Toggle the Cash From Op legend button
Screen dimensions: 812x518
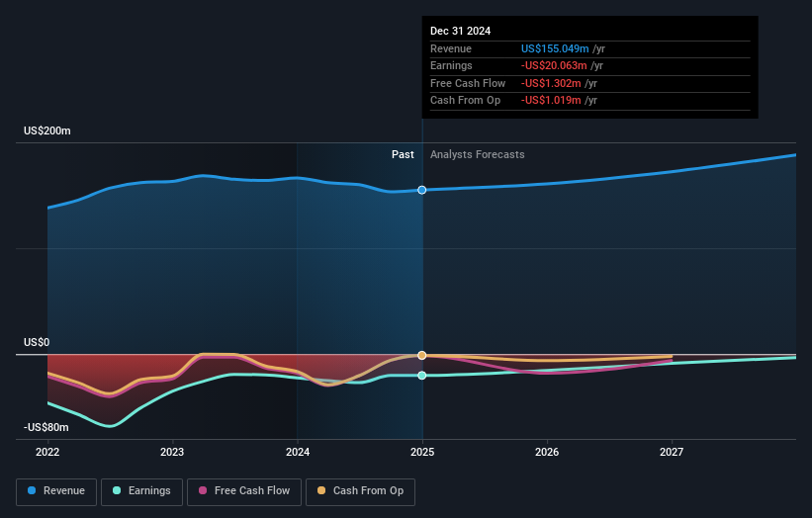click(x=360, y=491)
